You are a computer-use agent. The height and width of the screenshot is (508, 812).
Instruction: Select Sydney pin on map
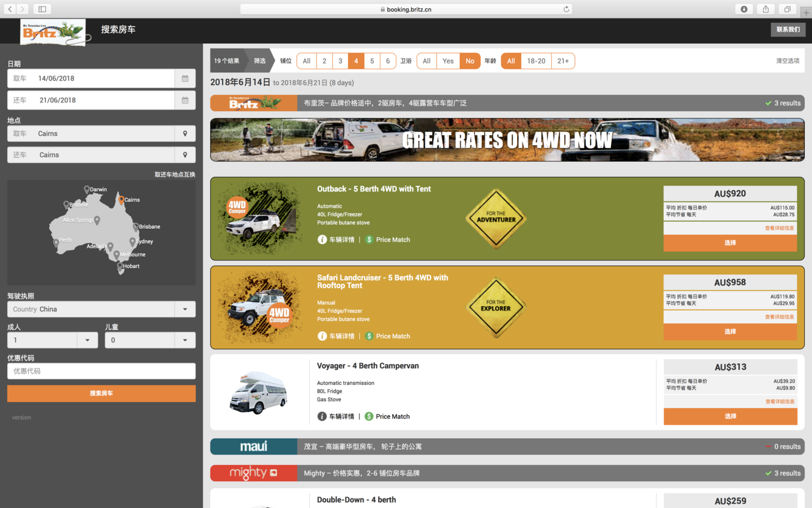133,241
